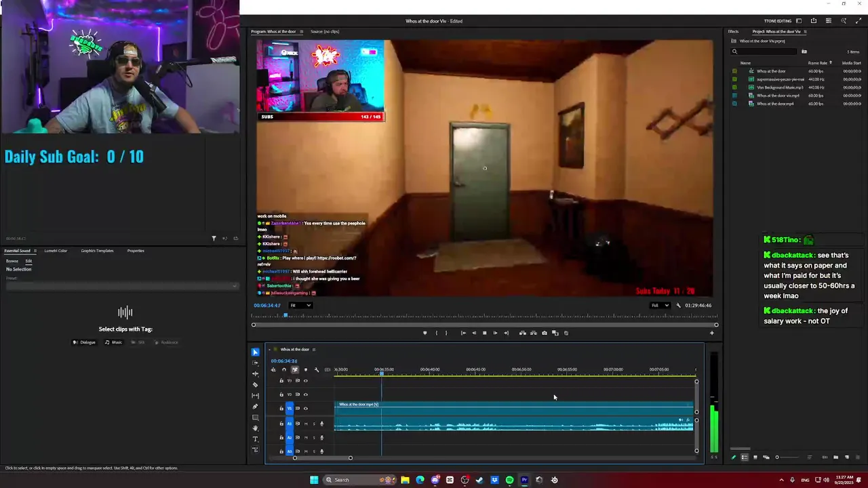
Task: Open the Full playback resolution dropdown
Action: tap(660, 305)
